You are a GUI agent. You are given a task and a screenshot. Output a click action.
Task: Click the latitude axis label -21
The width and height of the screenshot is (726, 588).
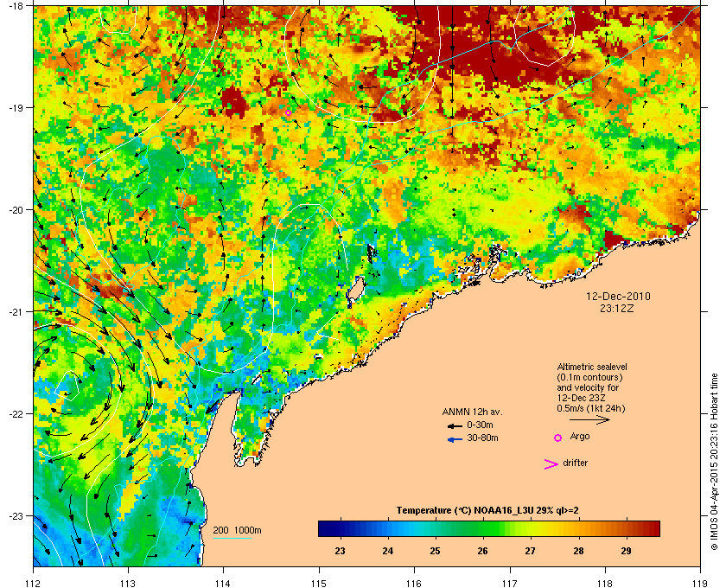(x=15, y=311)
